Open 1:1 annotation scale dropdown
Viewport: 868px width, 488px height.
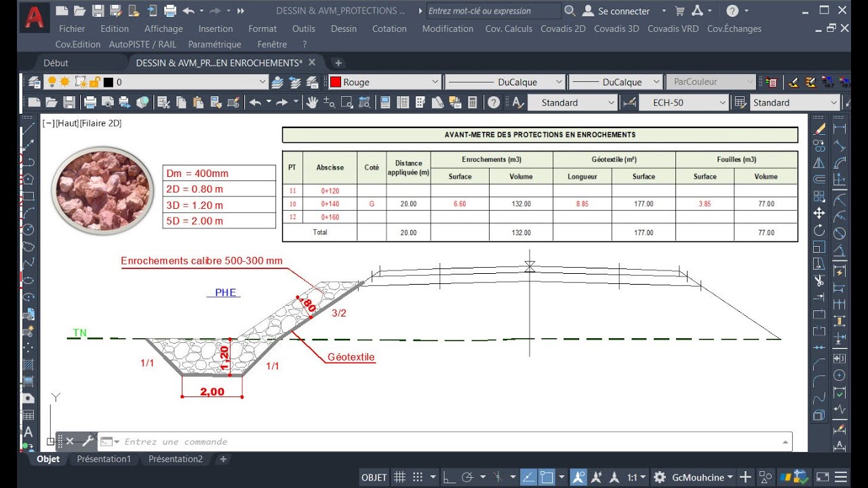(636, 477)
